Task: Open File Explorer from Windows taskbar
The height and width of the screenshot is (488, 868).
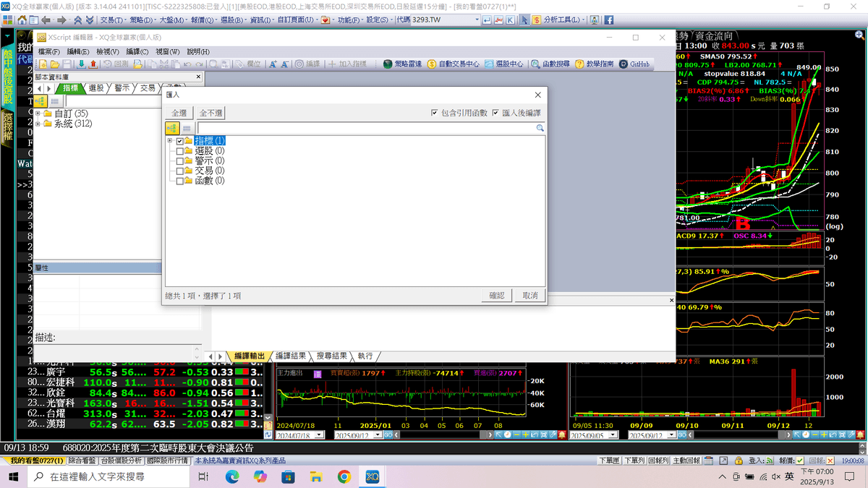Action: (x=315, y=477)
